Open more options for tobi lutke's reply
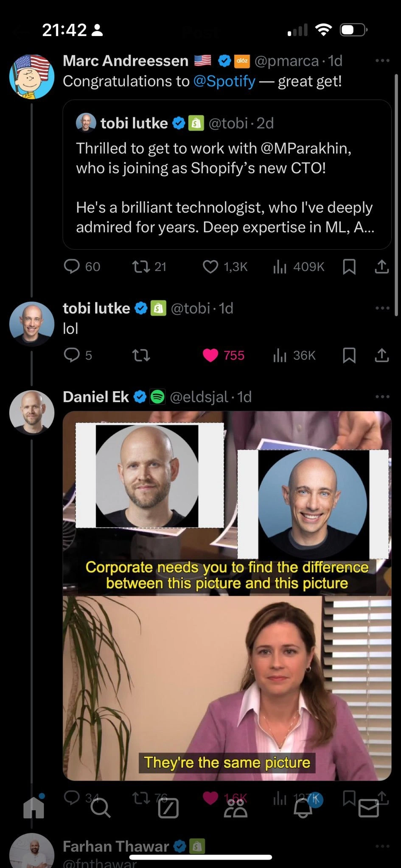The image size is (401, 868). 382,308
